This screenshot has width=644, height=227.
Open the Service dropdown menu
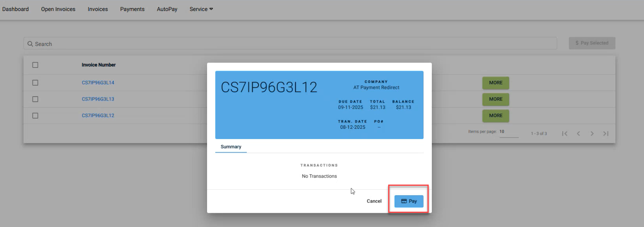click(201, 9)
